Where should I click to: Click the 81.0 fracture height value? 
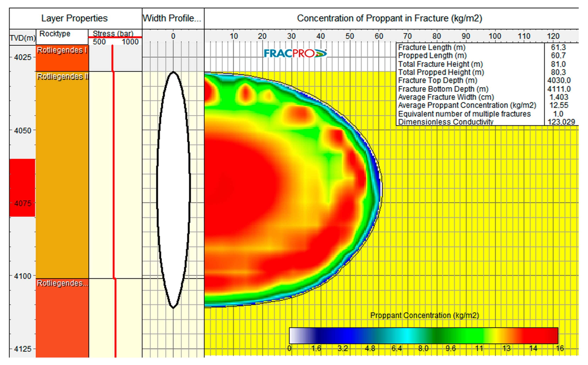click(x=558, y=64)
